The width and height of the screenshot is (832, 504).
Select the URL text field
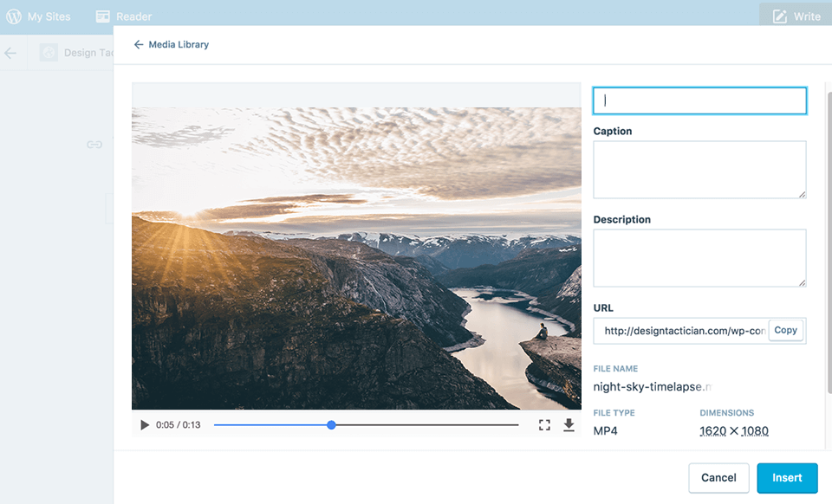(680, 331)
